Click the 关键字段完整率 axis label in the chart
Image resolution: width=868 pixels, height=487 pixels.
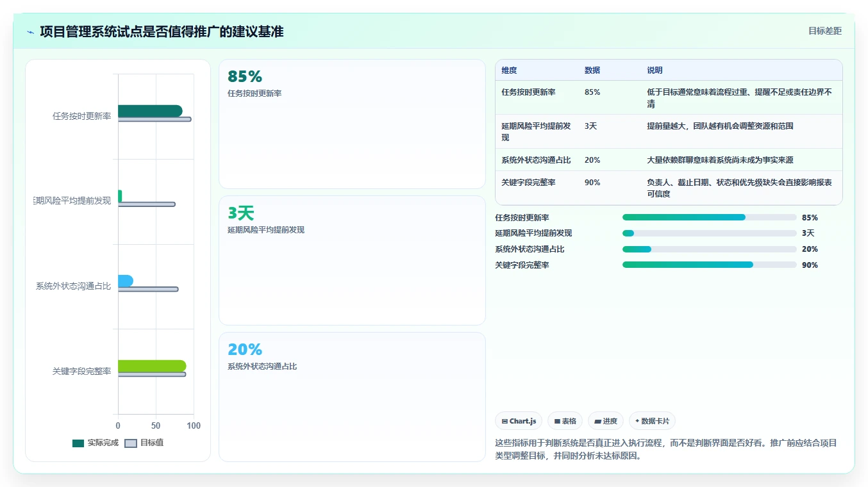pyautogui.click(x=82, y=372)
